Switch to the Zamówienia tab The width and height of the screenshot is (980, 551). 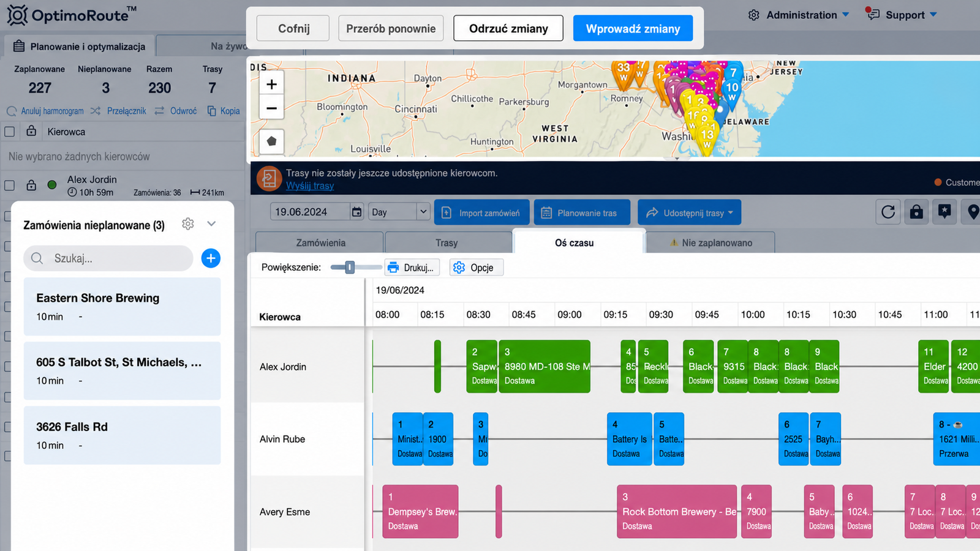[x=320, y=242]
